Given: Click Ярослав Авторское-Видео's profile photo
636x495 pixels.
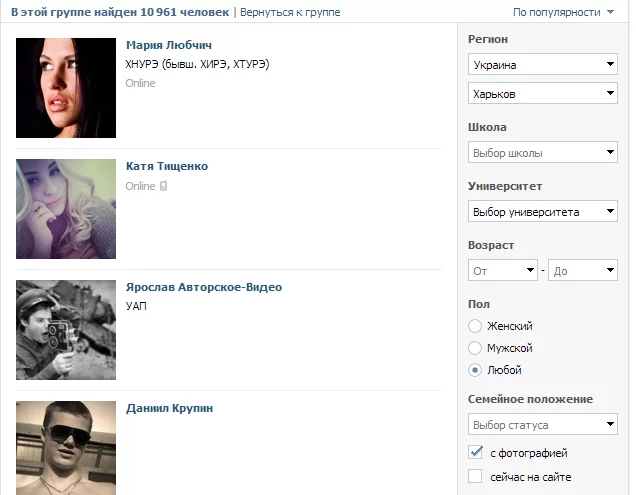Looking at the screenshot, I should (x=66, y=330).
